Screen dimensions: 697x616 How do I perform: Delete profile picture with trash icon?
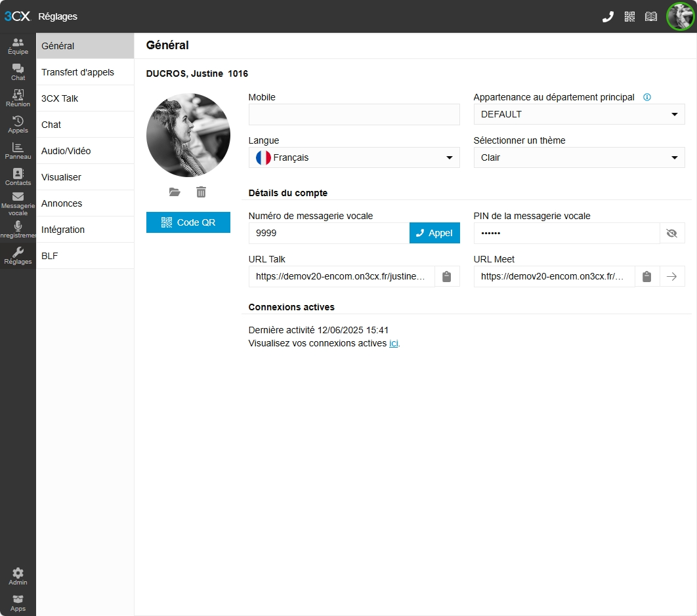point(201,192)
